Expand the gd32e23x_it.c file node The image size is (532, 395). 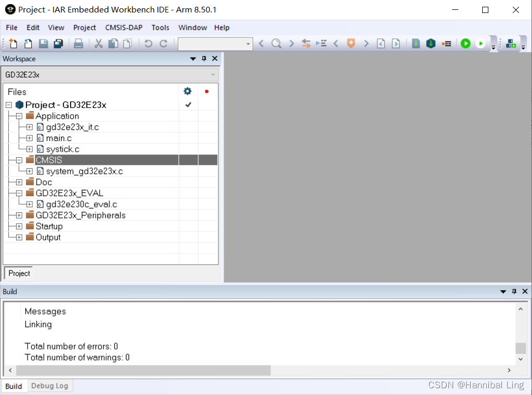30,127
